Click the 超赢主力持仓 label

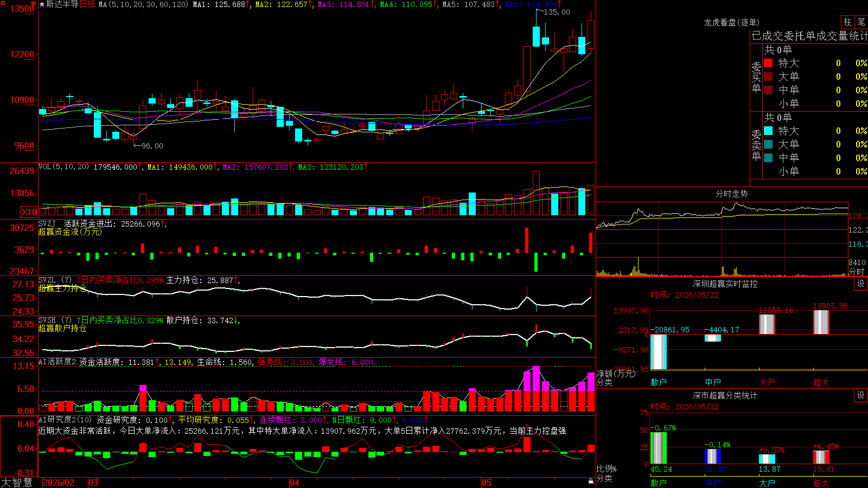point(62,288)
